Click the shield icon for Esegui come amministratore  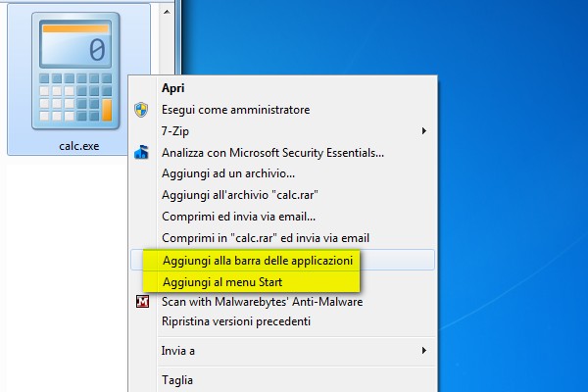[141, 110]
